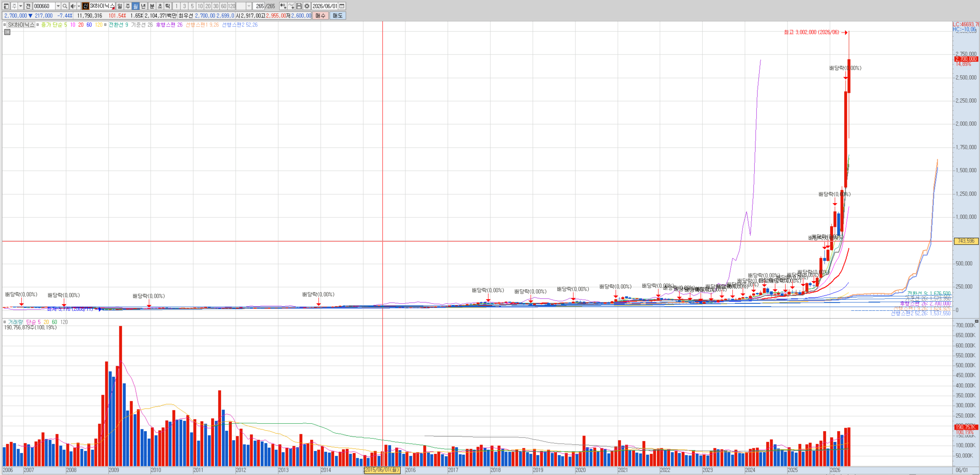Click the 2,700,000 current price tag on axis
The width and height of the screenshot is (980, 475).
(966, 59)
